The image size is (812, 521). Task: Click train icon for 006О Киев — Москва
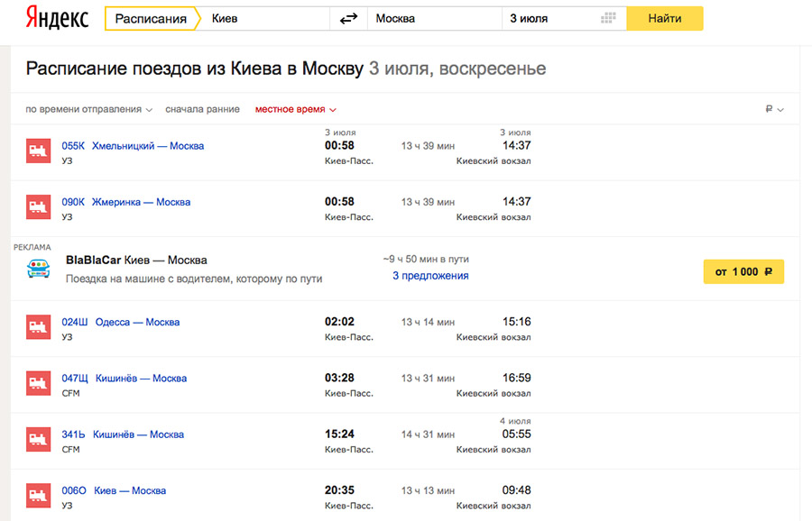(x=38, y=497)
